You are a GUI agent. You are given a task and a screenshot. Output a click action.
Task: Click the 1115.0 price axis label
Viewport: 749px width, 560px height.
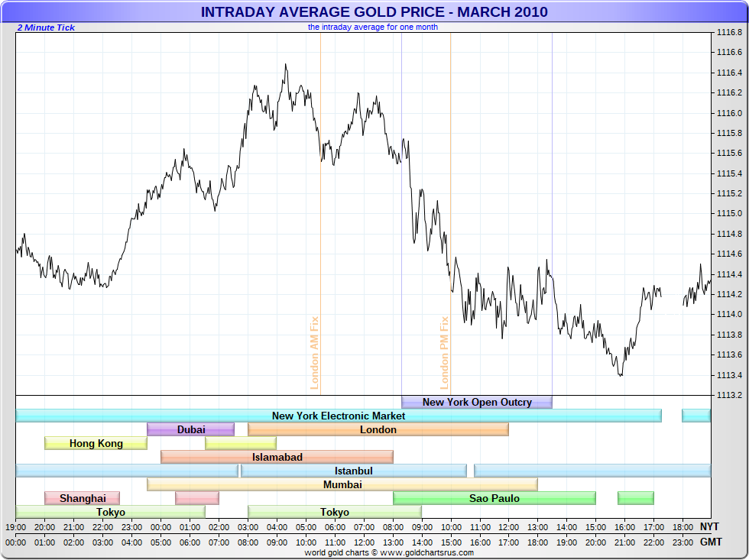pos(729,213)
